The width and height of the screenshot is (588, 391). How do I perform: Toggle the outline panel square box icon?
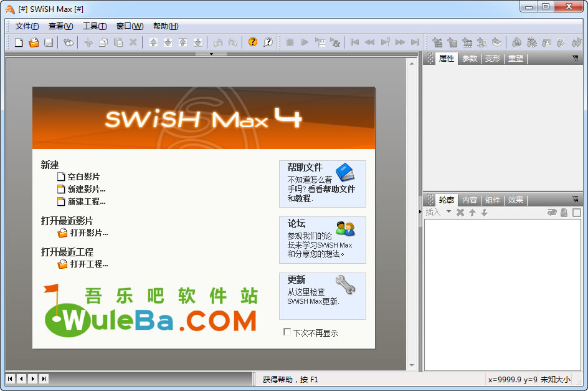click(x=577, y=213)
